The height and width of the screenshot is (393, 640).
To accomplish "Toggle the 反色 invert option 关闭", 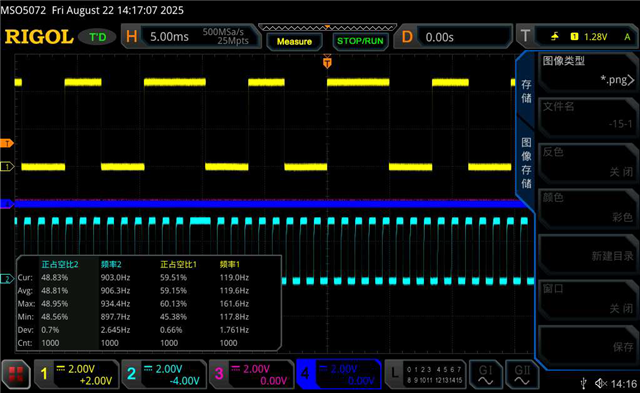I will (x=588, y=162).
